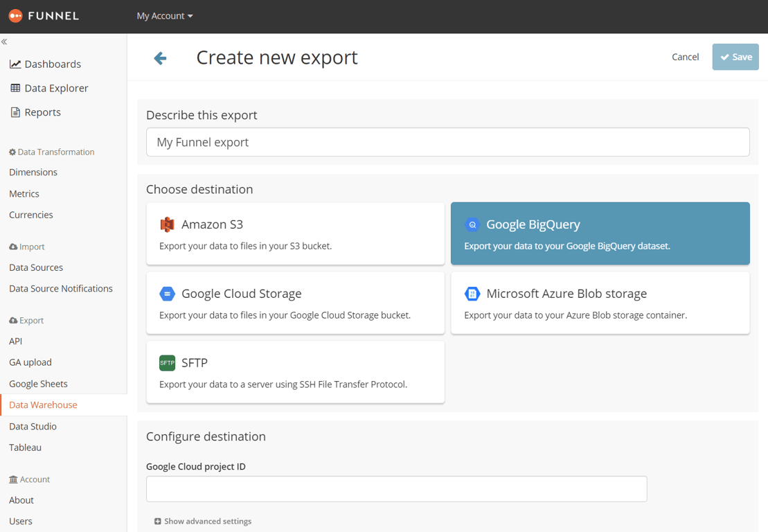Choose Amazon S3 destination card

click(295, 233)
